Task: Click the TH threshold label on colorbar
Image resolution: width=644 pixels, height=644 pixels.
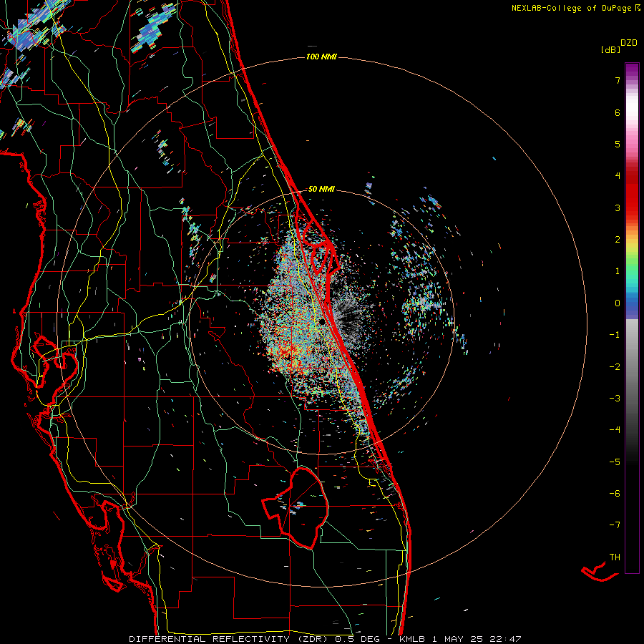Action: point(615,557)
